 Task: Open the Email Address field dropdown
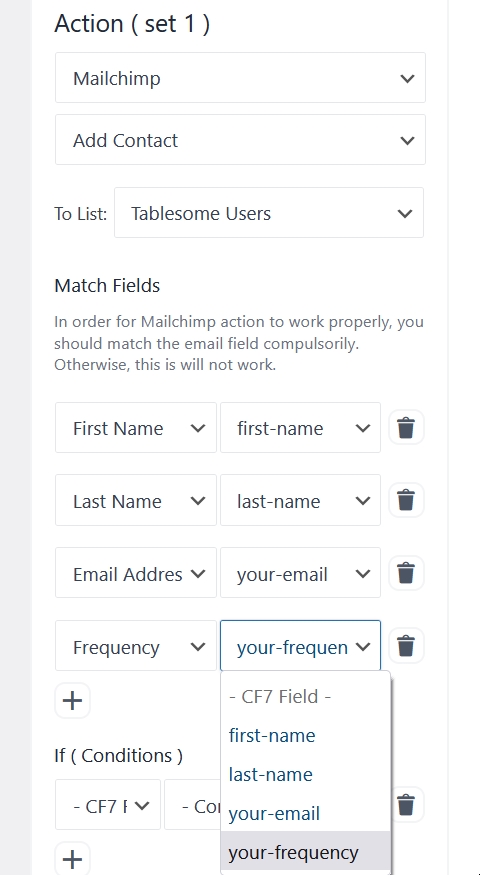136,573
